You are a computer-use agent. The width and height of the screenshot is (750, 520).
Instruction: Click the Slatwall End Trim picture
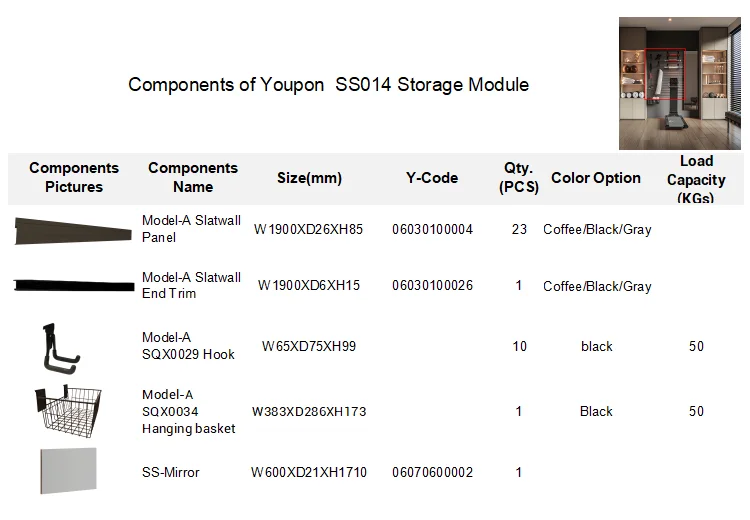[x=73, y=286]
